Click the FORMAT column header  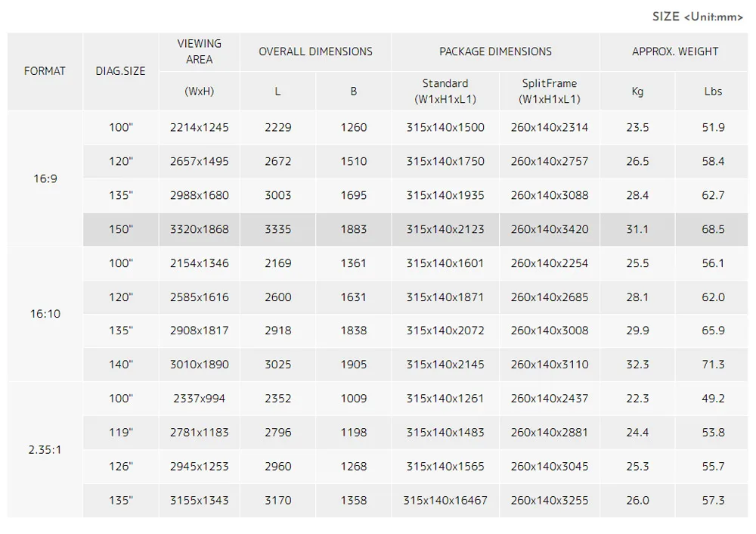45,71
